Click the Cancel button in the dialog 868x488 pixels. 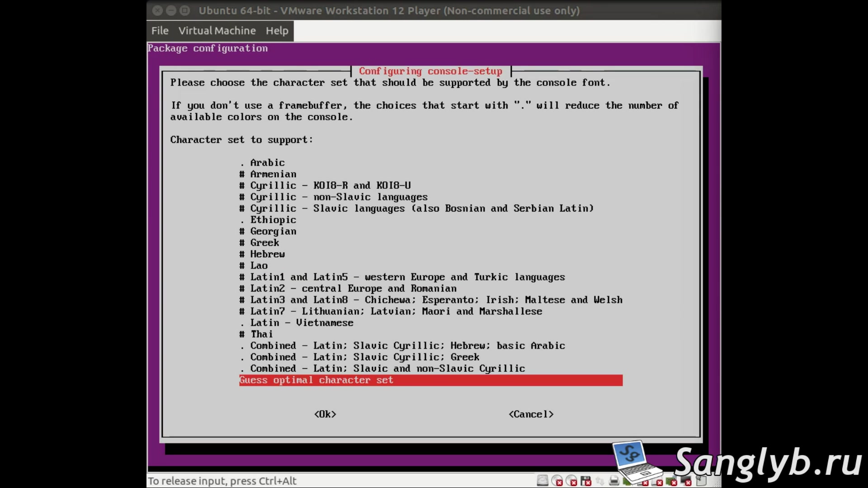(x=531, y=414)
